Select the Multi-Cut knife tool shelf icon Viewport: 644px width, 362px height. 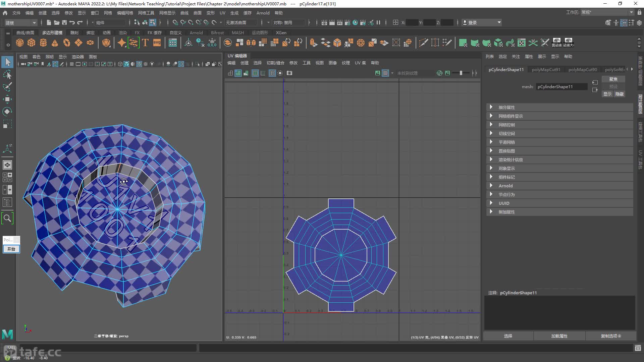click(x=424, y=43)
